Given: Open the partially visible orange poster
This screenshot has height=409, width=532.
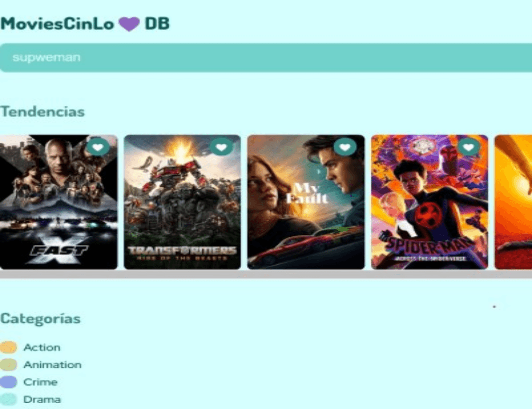Looking at the screenshot, I should coord(513,202).
